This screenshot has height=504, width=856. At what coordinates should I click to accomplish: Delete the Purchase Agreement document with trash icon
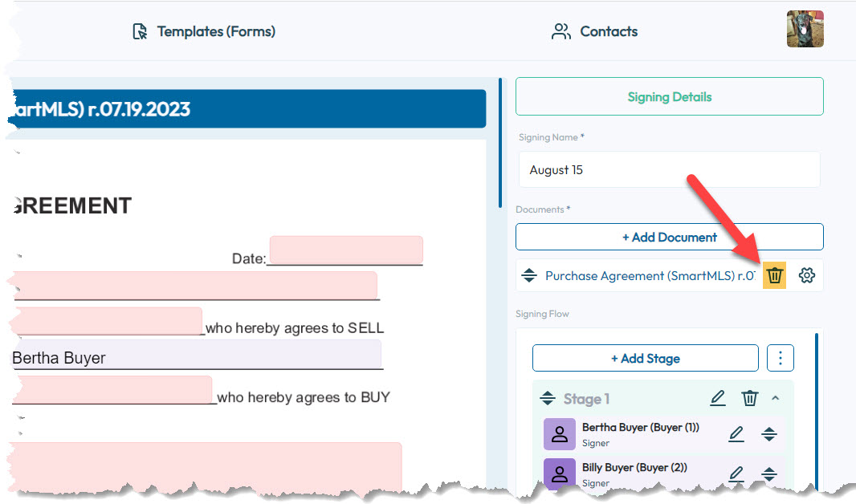point(774,275)
